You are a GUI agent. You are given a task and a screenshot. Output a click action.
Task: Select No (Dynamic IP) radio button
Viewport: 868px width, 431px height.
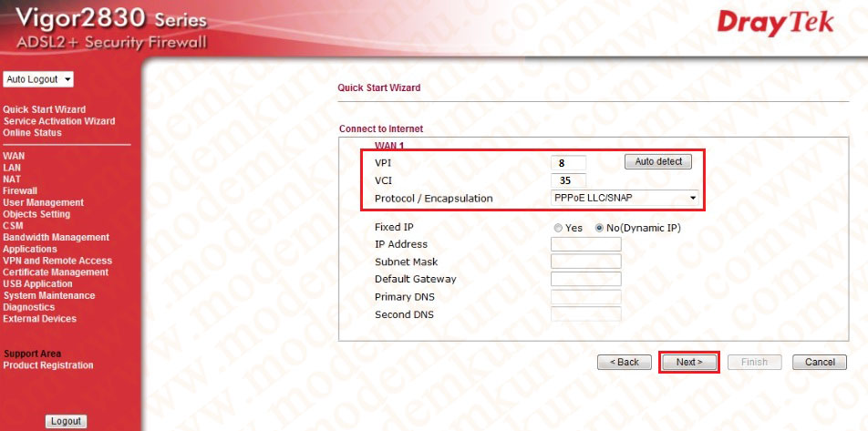click(x=599, y=228)
